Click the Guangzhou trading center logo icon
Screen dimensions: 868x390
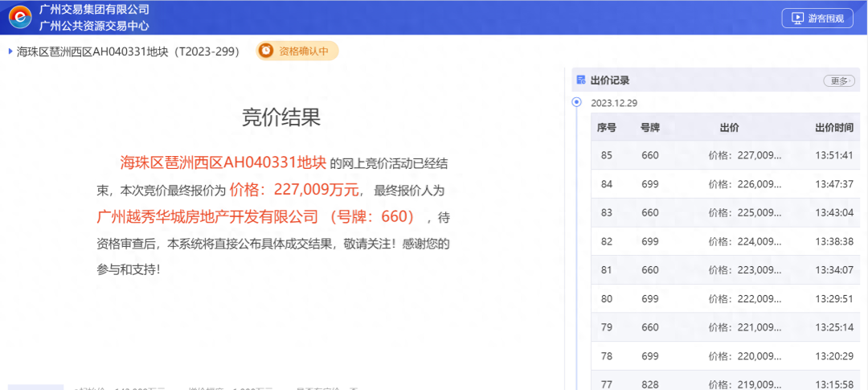click(20, 17)
